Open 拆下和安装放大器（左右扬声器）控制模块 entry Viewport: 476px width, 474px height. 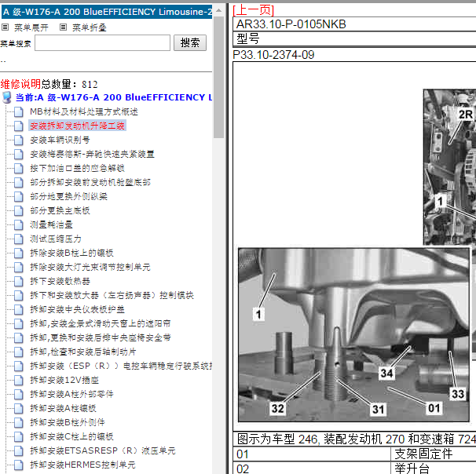pos(112,295)
